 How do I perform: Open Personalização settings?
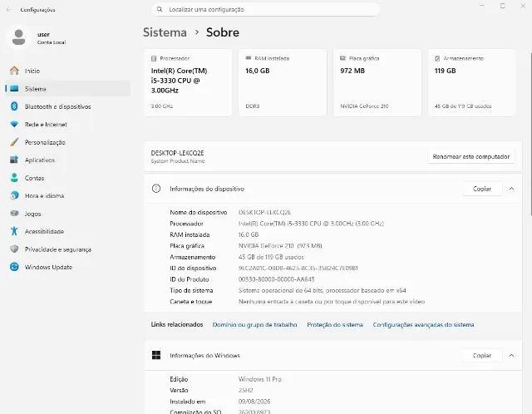68,142
